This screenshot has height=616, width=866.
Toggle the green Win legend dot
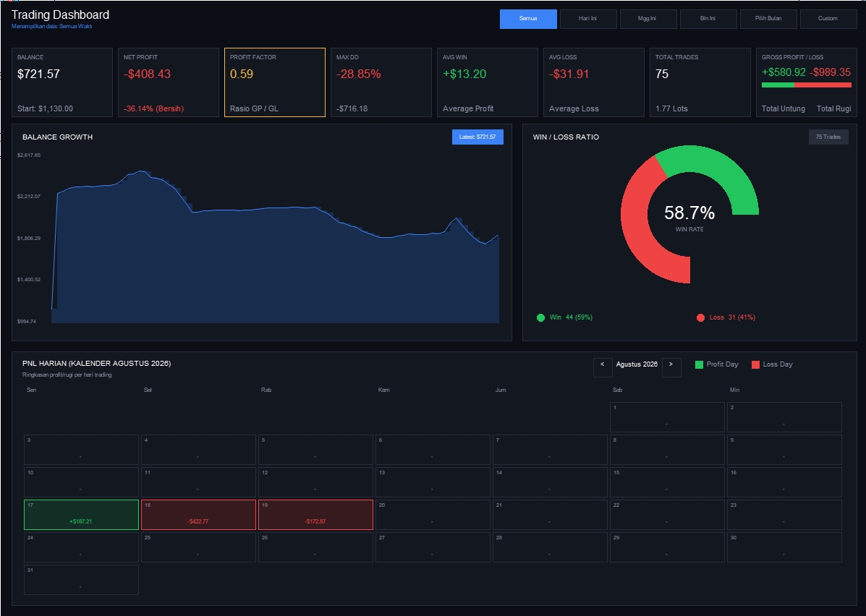click(540, 317)
